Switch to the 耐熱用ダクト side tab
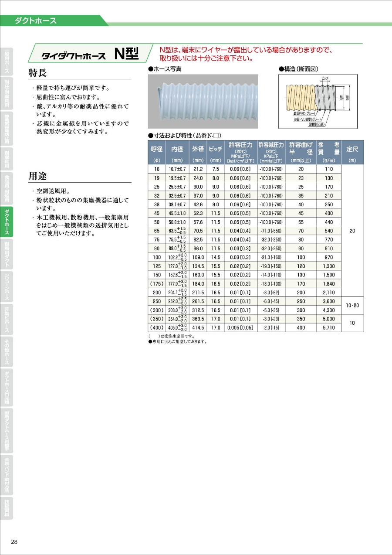The width and height of the screenshot is (392, 555). [x=7, y=254]
